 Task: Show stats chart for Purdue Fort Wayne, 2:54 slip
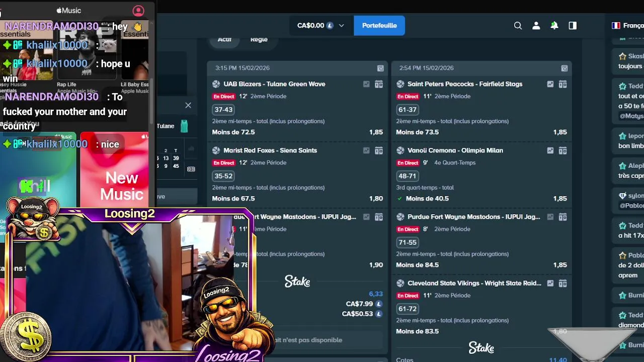click(x=550, y=217)
